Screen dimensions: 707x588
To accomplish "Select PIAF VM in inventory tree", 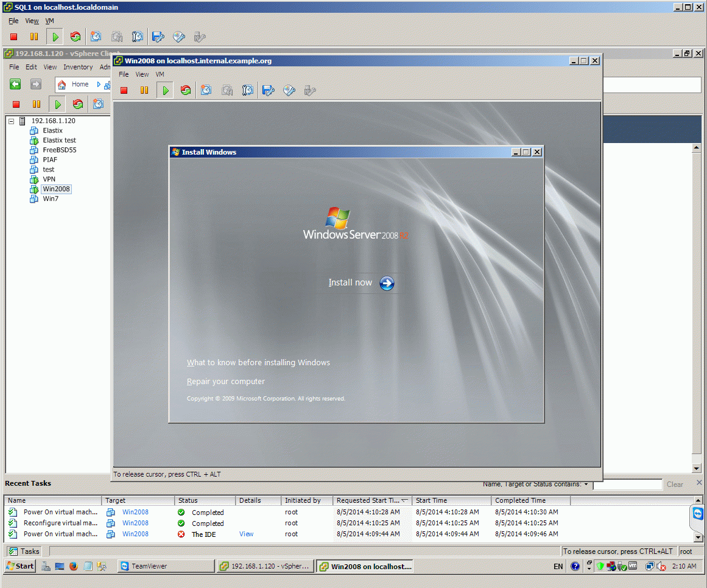I will click(x=50, y=160).
